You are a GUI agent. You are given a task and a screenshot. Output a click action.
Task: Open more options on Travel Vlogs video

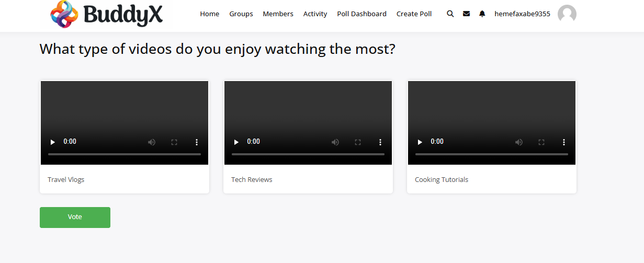tap(197, 142)
